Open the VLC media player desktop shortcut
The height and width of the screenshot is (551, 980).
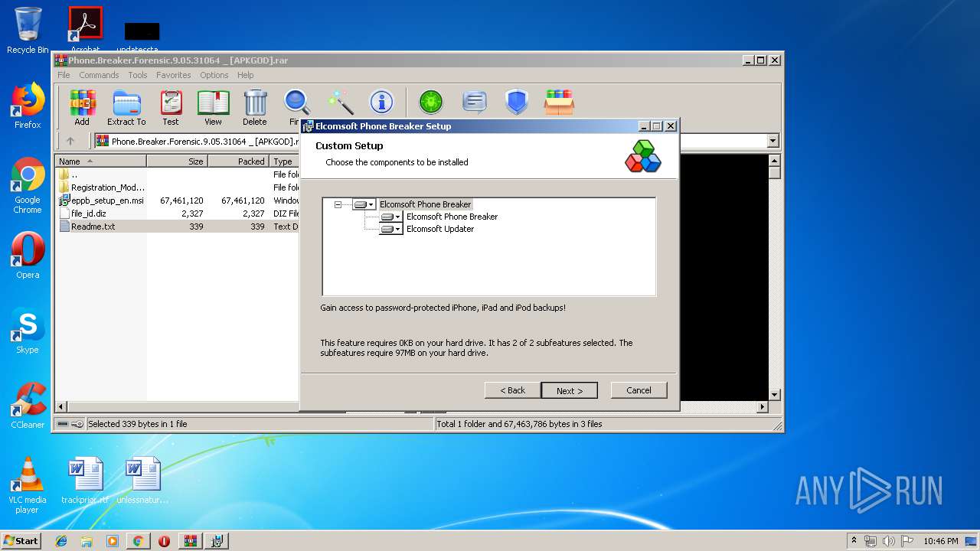[28, 485]
